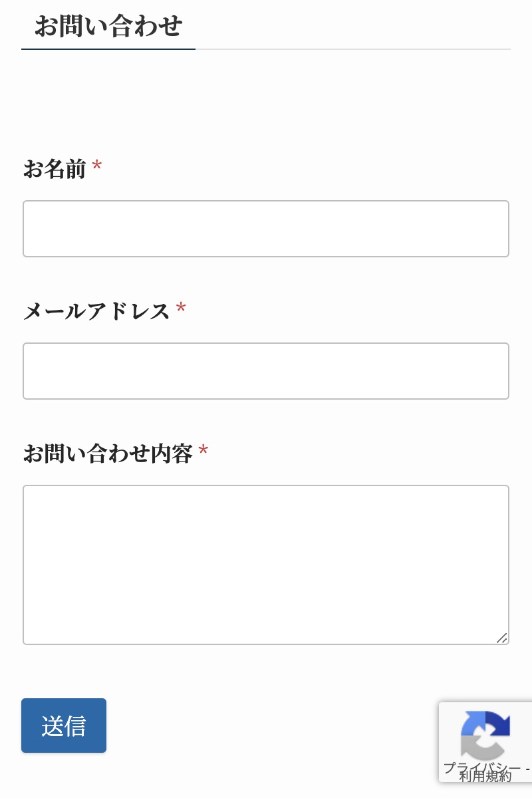Click the お問い合わせ内容 field label
This screenshot has width=532, height=798.
click(x=108, y=454)
